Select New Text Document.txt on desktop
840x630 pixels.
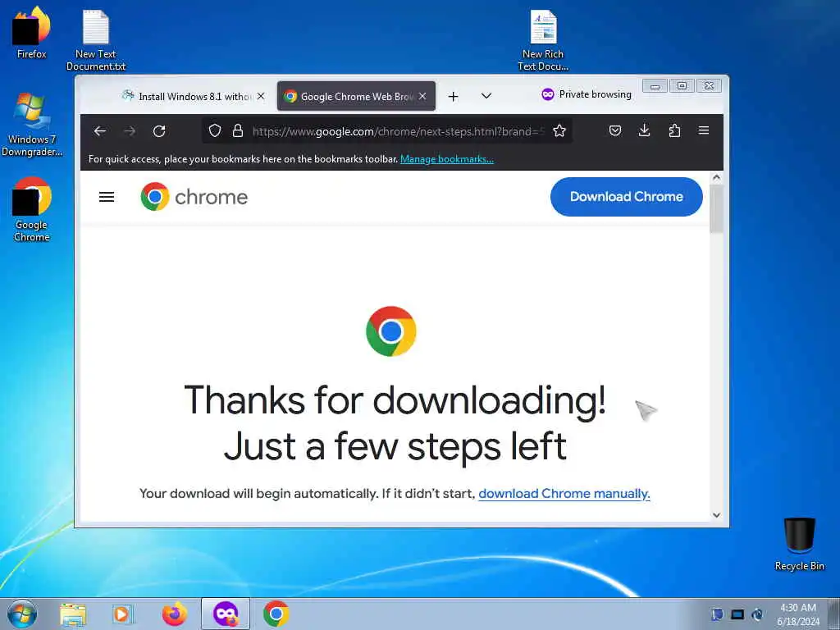pyautogui.click(x=96, y=40)
